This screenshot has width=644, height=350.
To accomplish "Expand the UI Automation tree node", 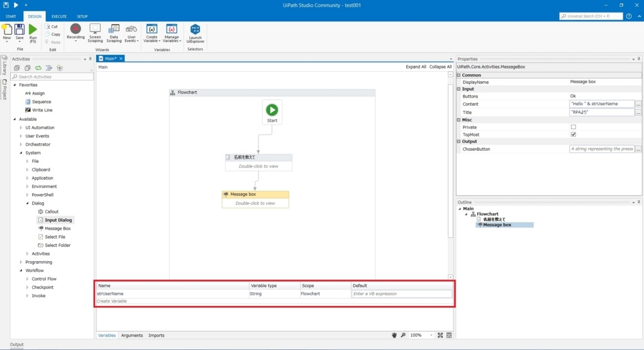I will (21, 128).
